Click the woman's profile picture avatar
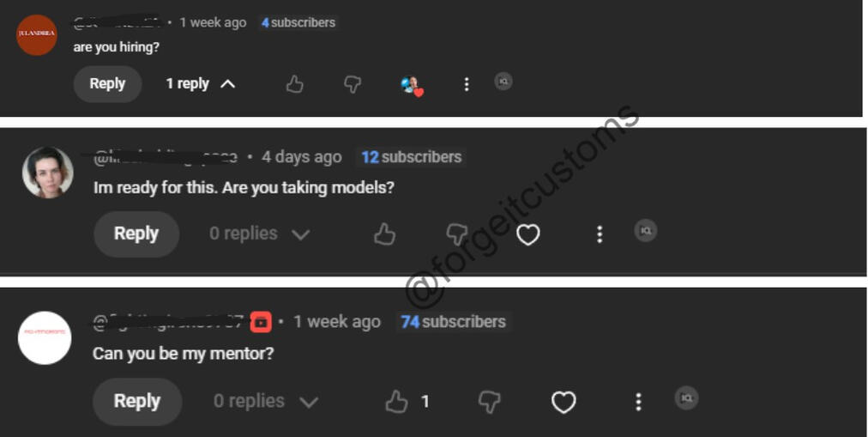This screenshot has height=437, width=868. pos(48,173)
